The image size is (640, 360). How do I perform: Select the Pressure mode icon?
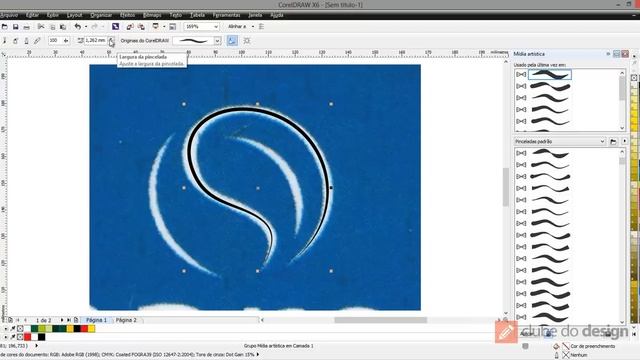click(x=37, y=40)
